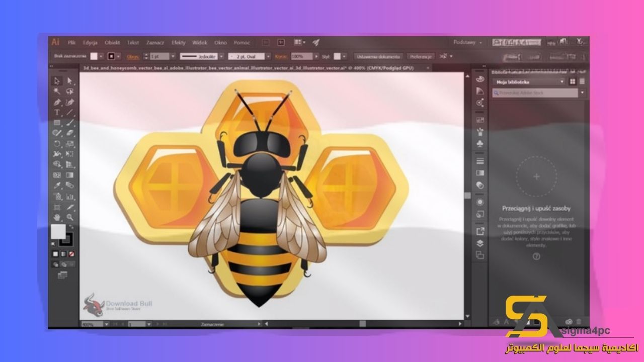Open the Swatches panel from dock
Screen dimensions: 644x362
tap(480, 120)
